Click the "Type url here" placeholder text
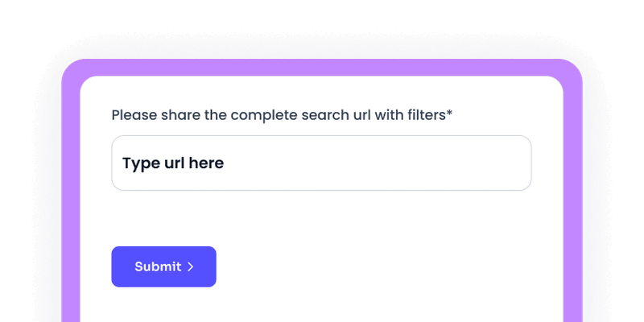Viewport: 644px width, 322px height. coord(173,163)
